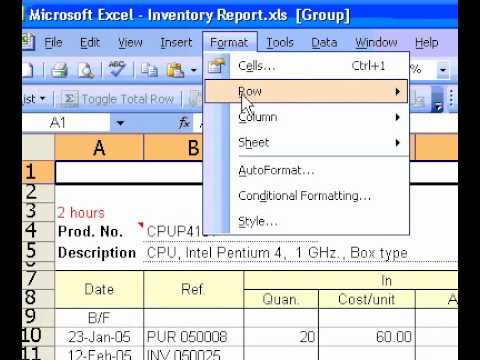Choose Style... from the Format menu
This screenshot has width=480, height=360.
tap(306, 221)
